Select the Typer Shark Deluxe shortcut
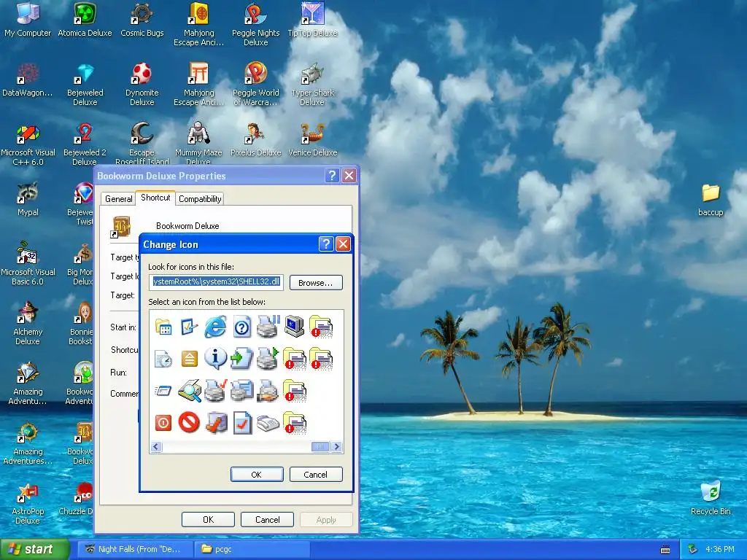 click(x=312, y=85)
